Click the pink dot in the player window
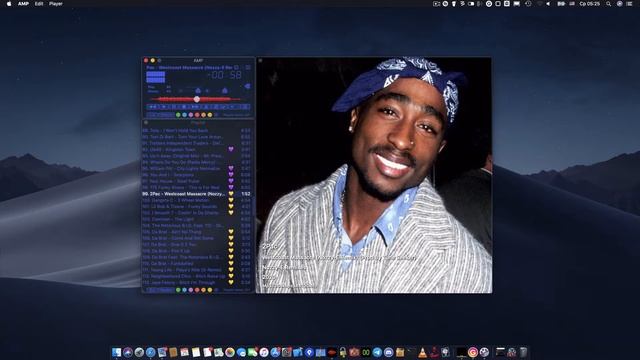 (191, 115)
